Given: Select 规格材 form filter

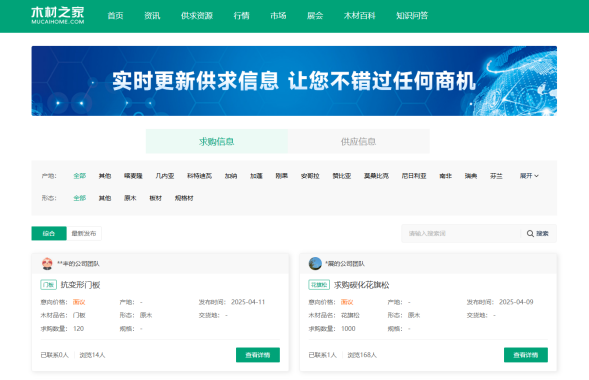Looking at the screenshot, I should point(184,198).
